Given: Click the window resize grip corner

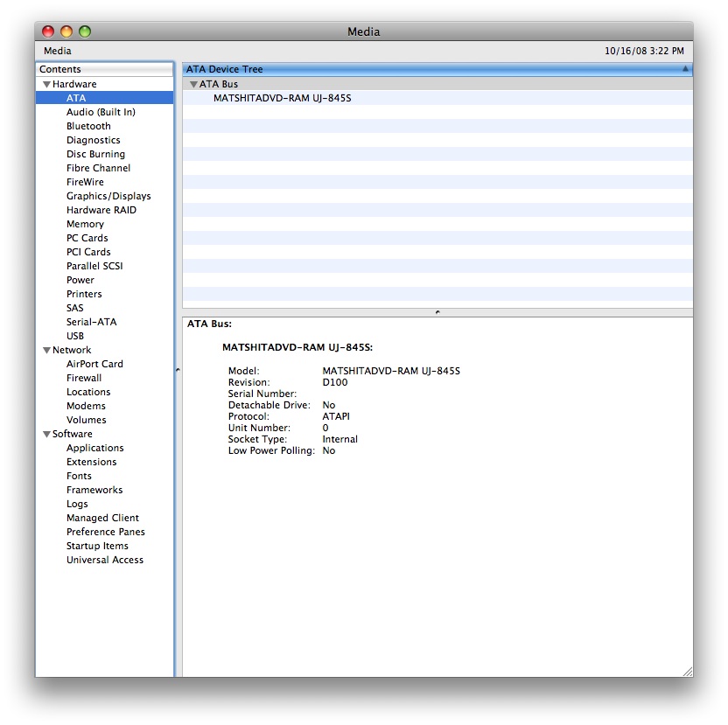Looking at the screenshot, I should click(x=688, y=672).
